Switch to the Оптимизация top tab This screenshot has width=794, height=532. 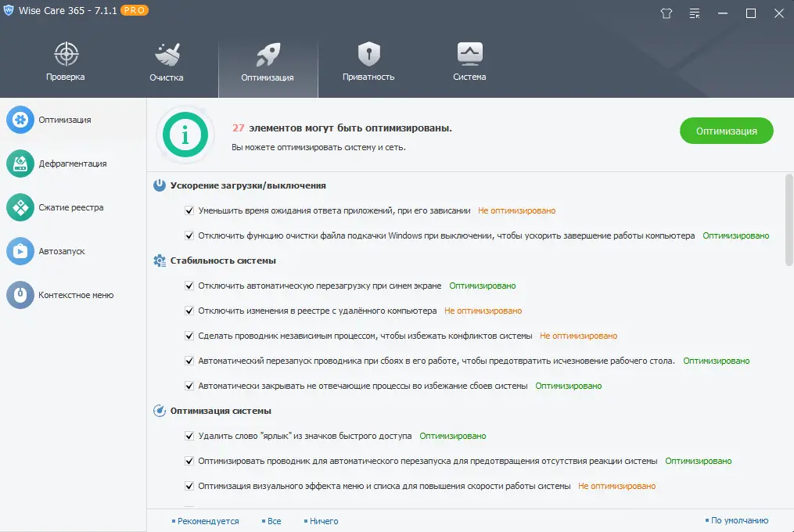click(268, 55)
